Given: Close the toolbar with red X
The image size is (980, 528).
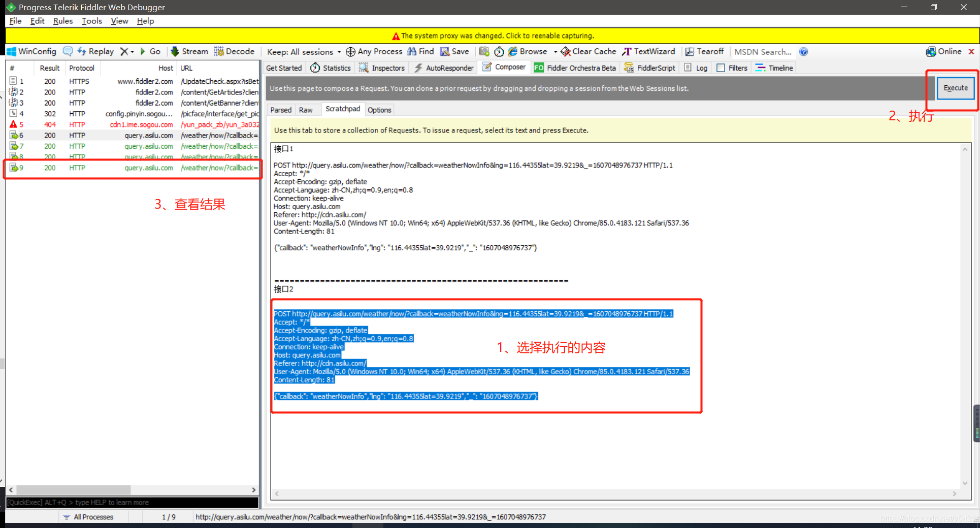Looking at the screenshot, I should click(x=971, y=51).
